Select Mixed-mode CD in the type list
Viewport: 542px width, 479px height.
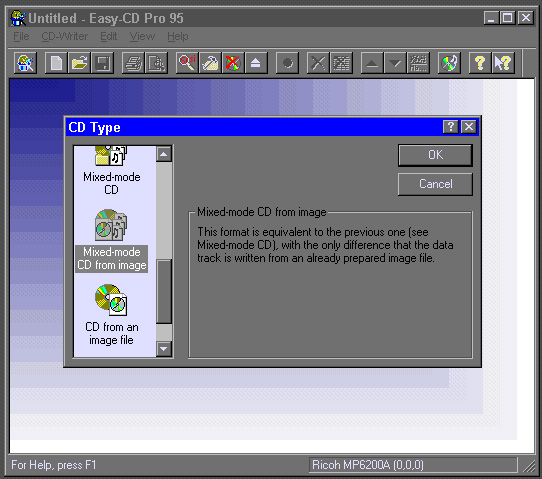click(x=112, y=171)
